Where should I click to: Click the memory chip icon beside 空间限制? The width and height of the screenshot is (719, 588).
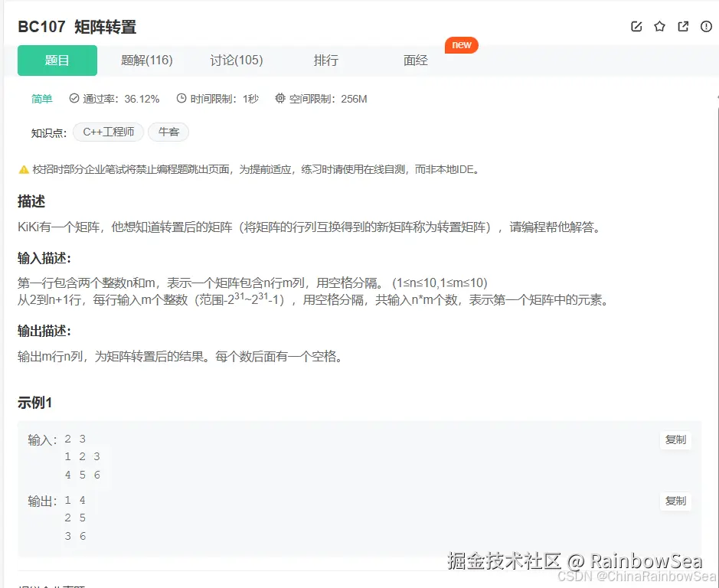click(280, 98)
